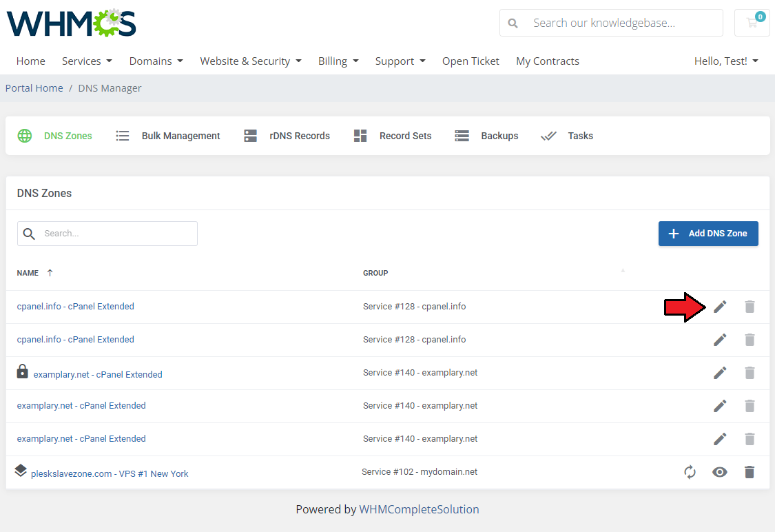Click the DNS Manager breadcrumb text
This screenshot has height=532, width=775.
coord(110,88)
